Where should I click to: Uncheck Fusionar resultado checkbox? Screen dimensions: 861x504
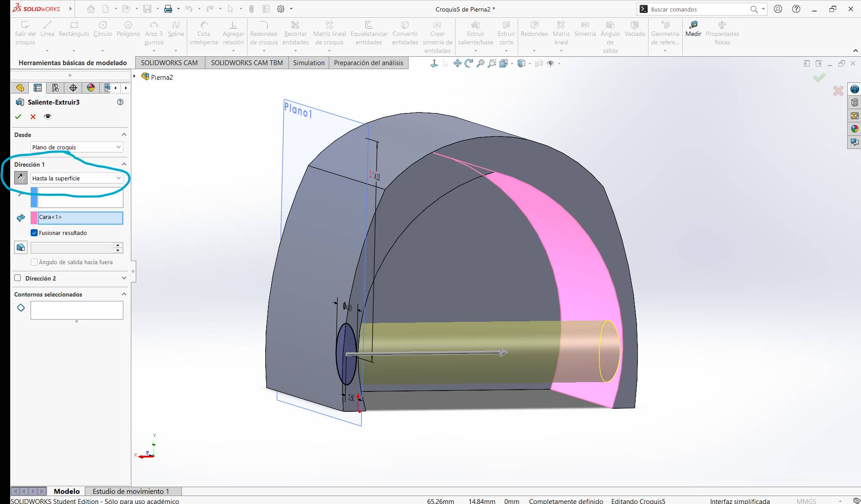tap(34, 233)
